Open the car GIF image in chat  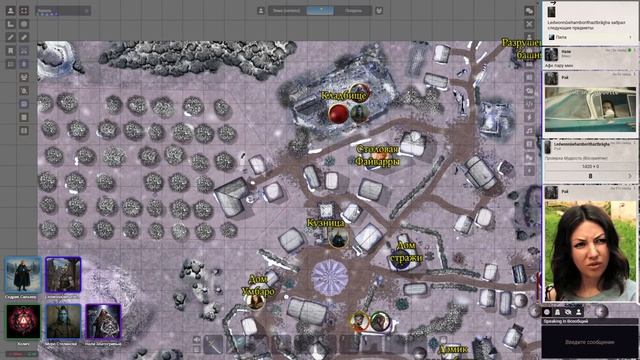pyautogui.click(x=590, y=109)
